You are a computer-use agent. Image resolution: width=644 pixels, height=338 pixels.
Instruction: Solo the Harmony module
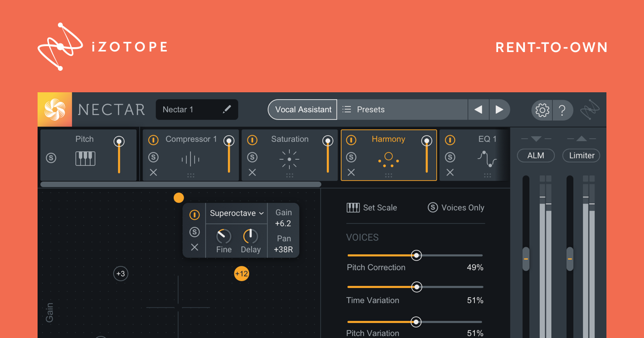pyautogui.click(x=352, y=156)
